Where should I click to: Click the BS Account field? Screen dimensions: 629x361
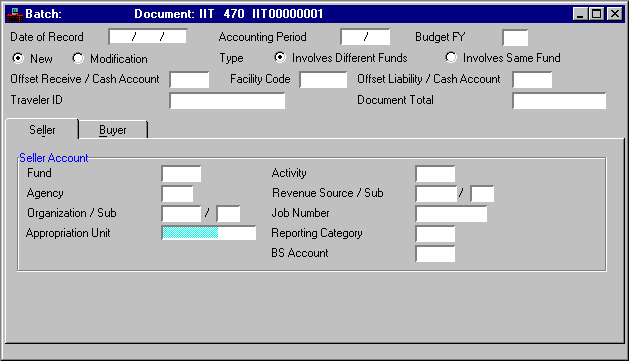435,254
